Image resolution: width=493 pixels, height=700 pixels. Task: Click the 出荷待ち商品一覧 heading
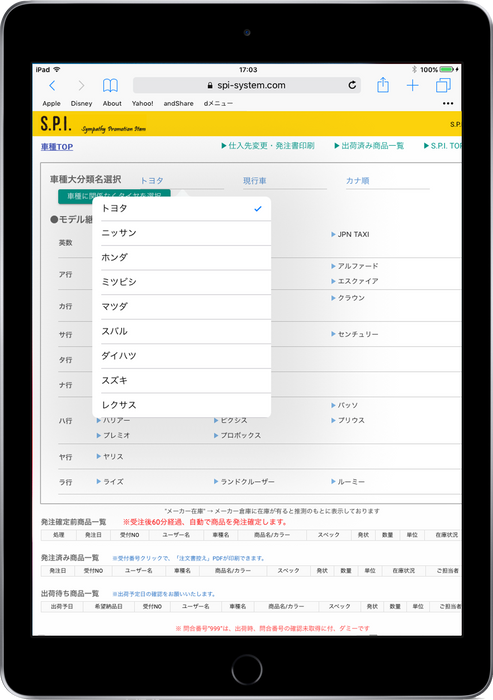point(70,593)
